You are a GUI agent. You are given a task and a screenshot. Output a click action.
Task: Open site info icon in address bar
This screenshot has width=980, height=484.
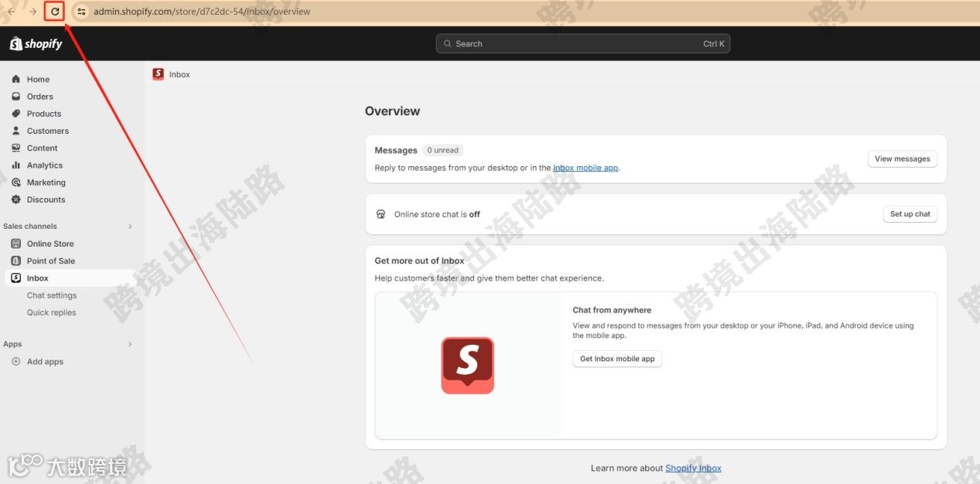[x=81, y=12]
